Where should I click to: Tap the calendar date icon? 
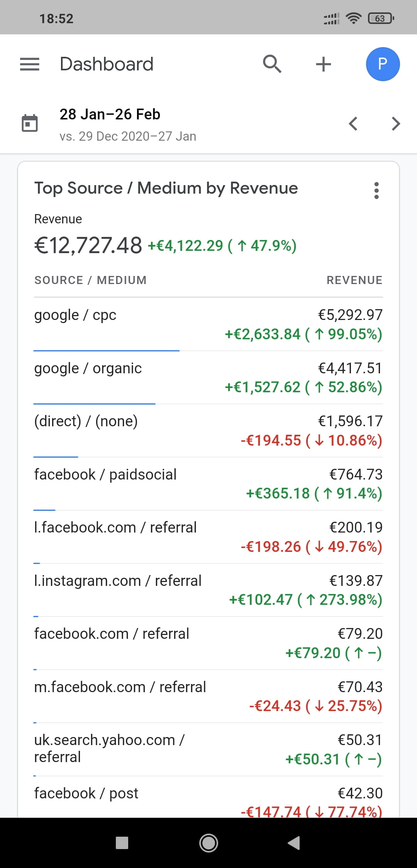pos(30,124)
